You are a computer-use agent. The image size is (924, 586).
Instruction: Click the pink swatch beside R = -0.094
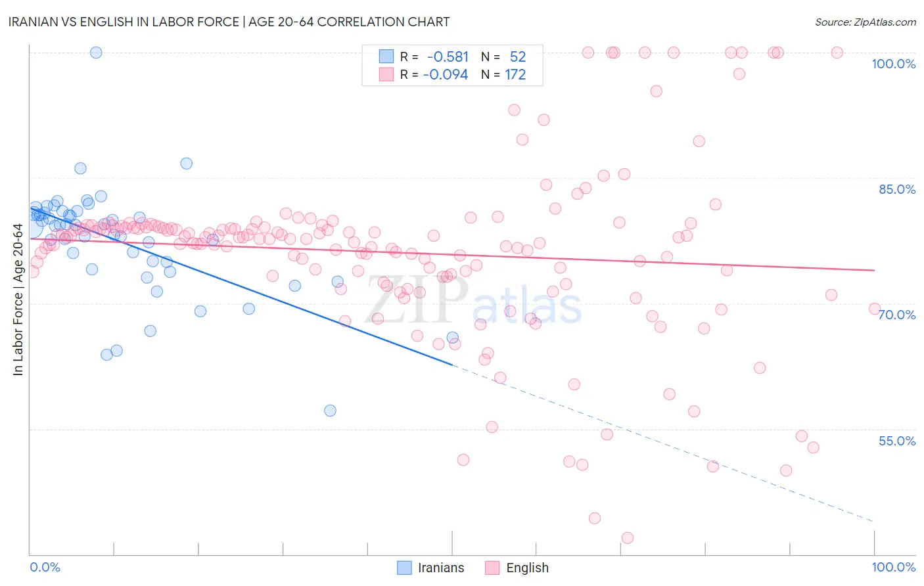(386, 74)
